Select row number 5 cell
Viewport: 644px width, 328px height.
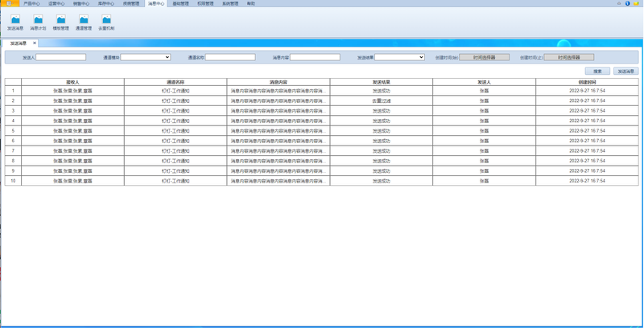pyautogui.click(x=13, y=131)
